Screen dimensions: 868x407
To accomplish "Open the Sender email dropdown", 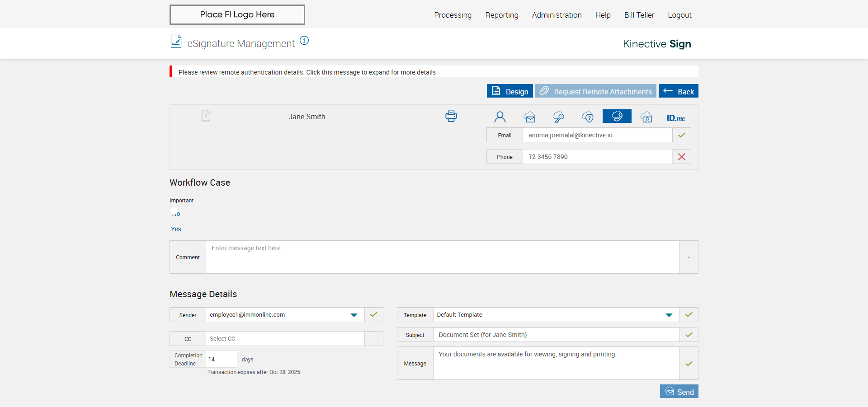I will (x=354, y=315).
